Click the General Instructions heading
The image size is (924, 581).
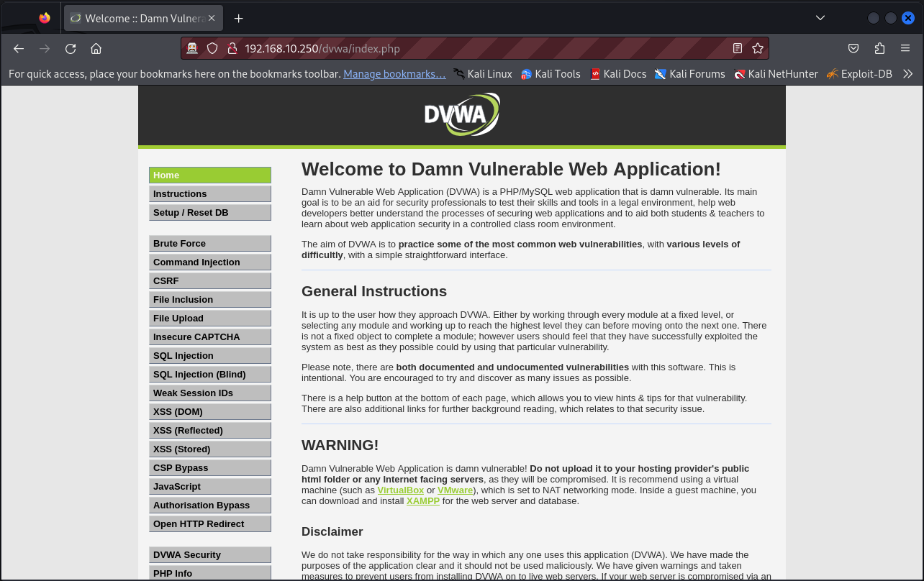[374, 291]
